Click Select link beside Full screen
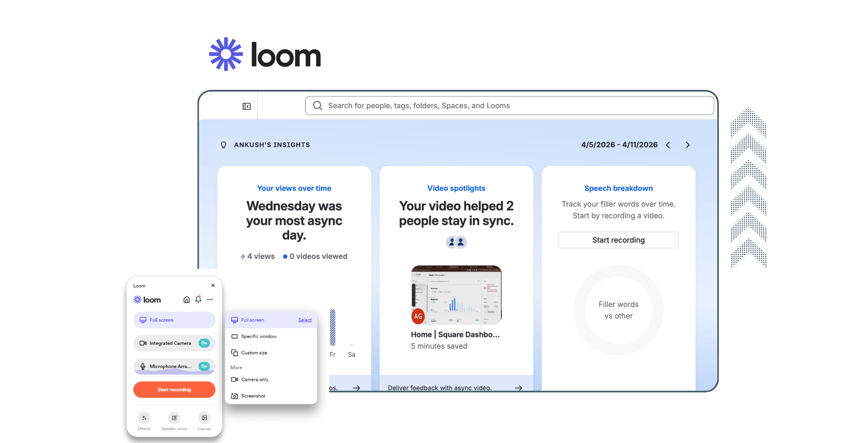Screen dimensions: 868x443 (x=305, y=320)
